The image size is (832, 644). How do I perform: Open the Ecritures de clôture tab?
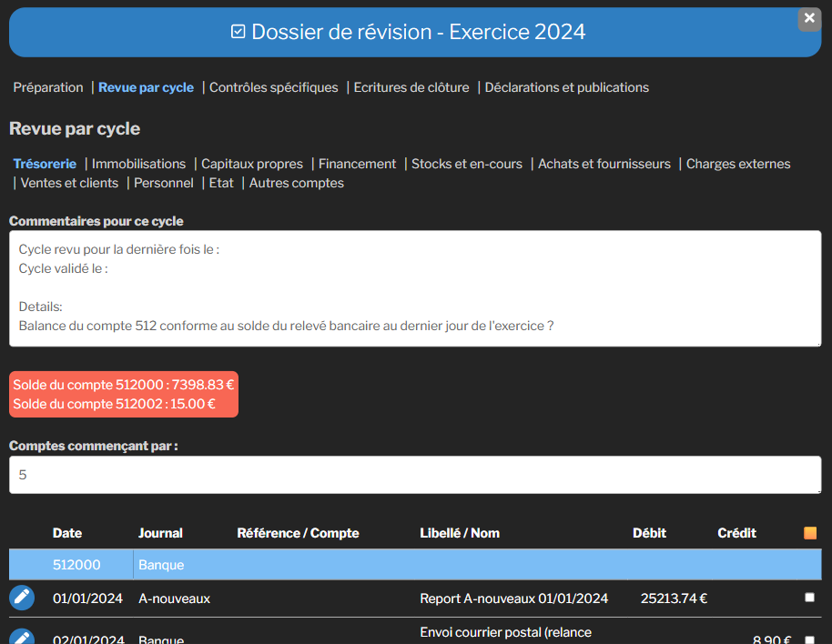click(x=411, y=87)
